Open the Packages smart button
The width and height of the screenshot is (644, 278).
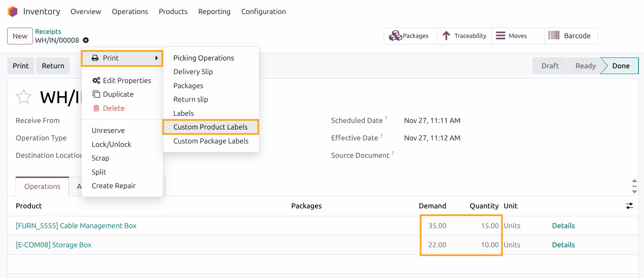tap(410, 36)
